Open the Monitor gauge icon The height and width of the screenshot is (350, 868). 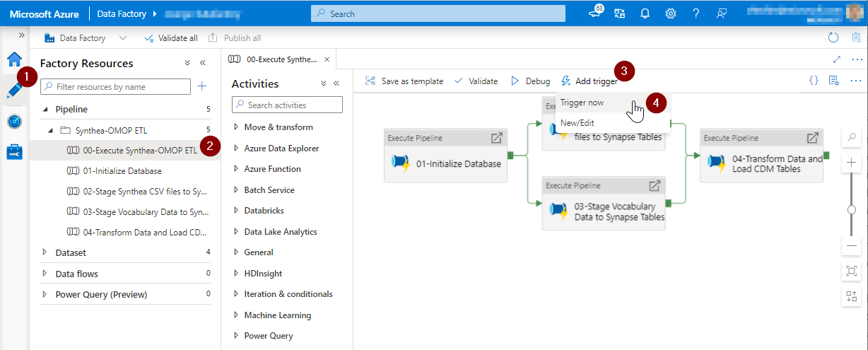[x=15, y=121]
